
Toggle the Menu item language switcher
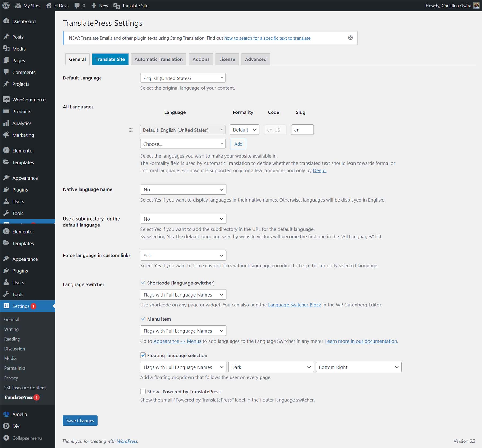(143, 319)
